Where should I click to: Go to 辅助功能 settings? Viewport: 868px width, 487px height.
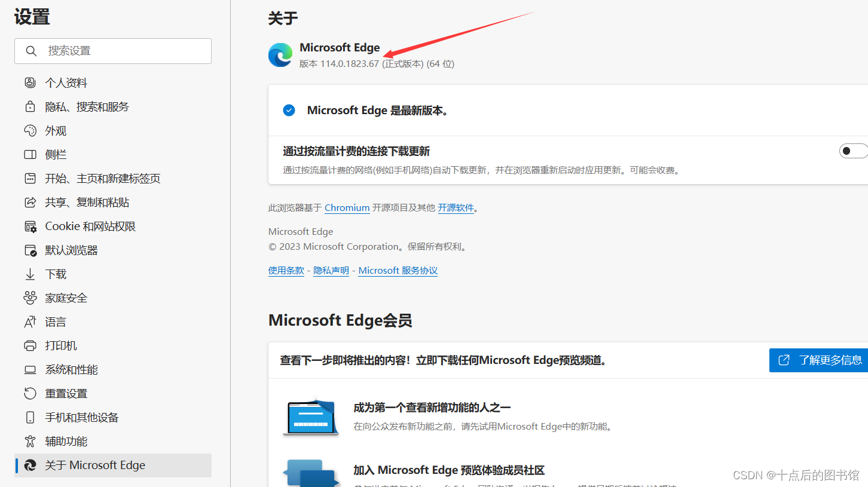pos(113,441)
